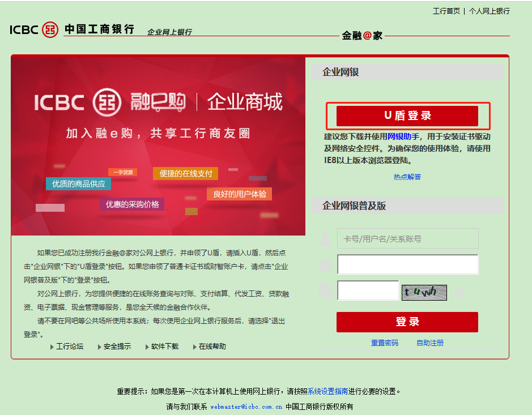Click the 中国工商银行 header title
The image size is (532, 415).
click(x=99, y=29)
